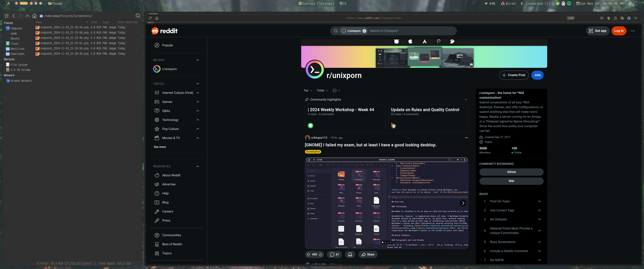Viewport: 644px width, 269px height.
Task: Open the Top sort dropdown
Action: [308, 90]
